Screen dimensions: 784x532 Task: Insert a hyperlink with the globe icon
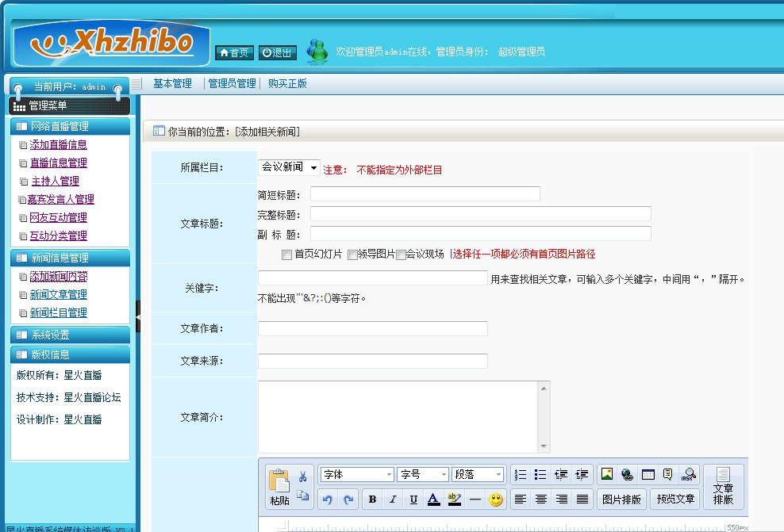627,474
